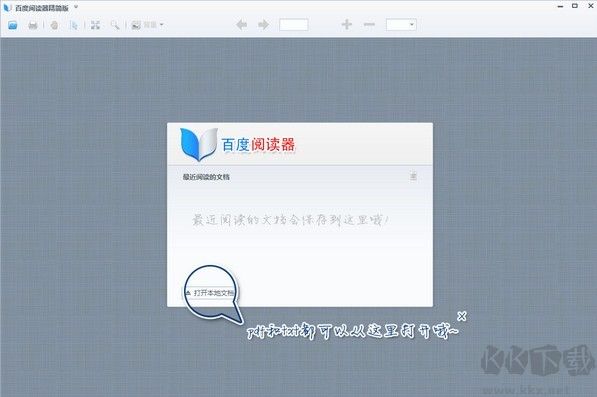
Task: Open the background image dropdown
Action: pos(147,25)
